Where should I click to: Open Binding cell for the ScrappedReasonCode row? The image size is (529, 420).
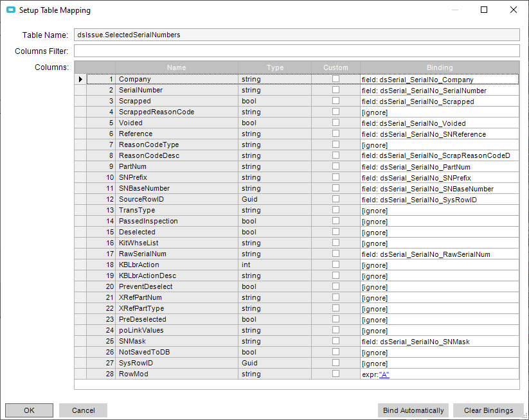(440, 112)
